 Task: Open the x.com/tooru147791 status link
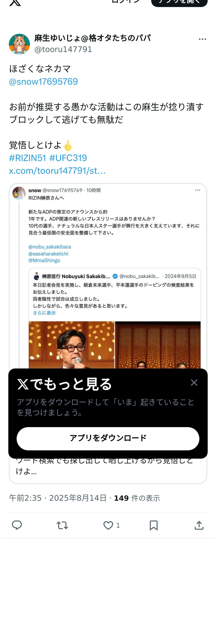(x=58, y=171)
